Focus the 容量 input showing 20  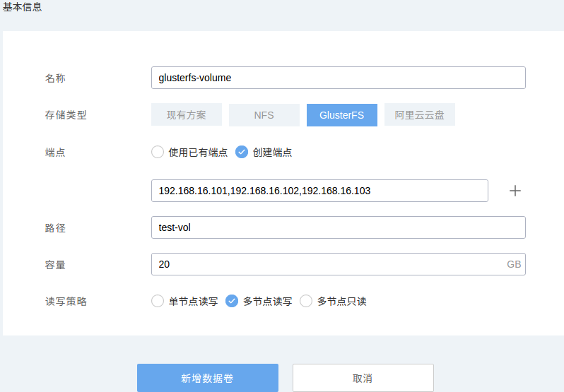(325, 264)
